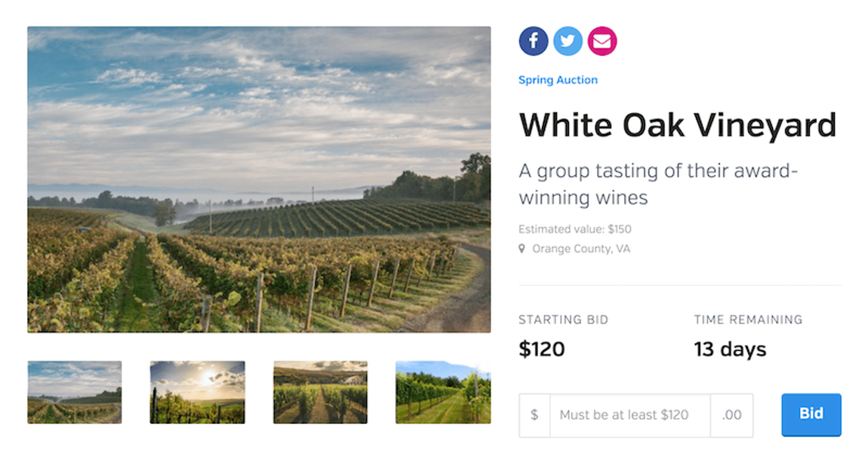Share the auction via email icon
Viewport: 868px width, 469px height.
click(x=602, y=41)
